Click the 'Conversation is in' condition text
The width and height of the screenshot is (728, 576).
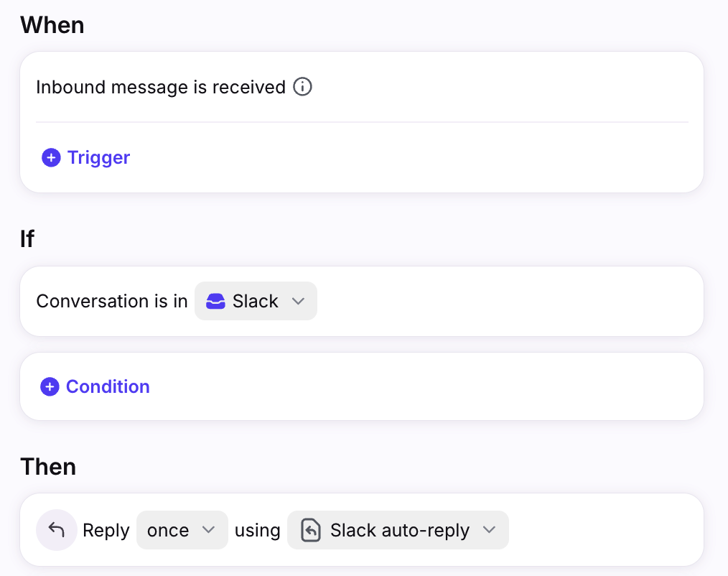(112, 301)
